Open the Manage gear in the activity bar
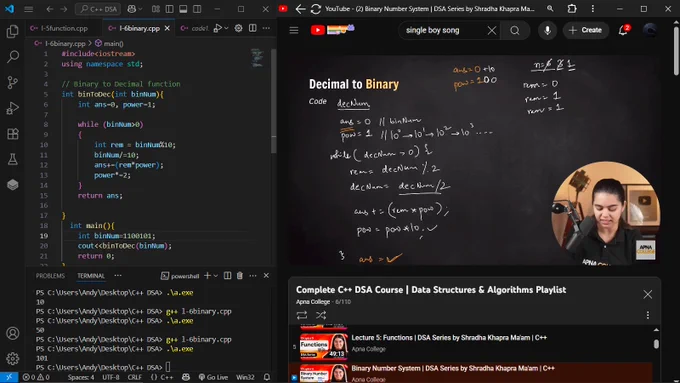 pyautogui.click(x=13, y=359)
